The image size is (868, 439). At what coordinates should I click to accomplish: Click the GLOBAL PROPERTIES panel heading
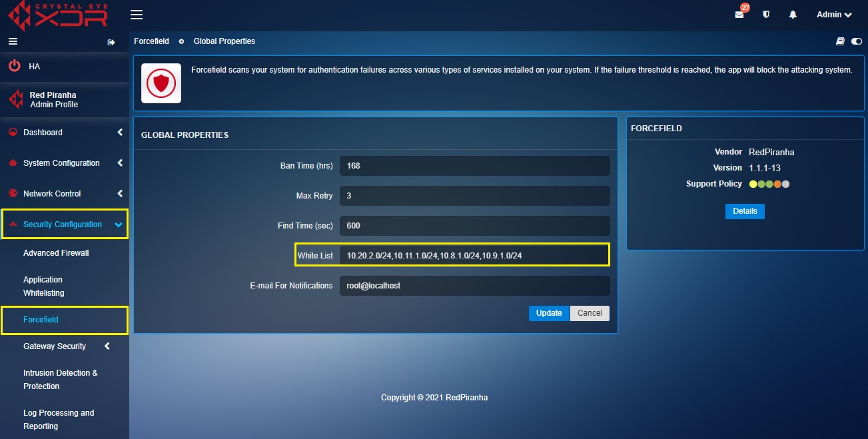pyautogui.click(x=185, y=135)
